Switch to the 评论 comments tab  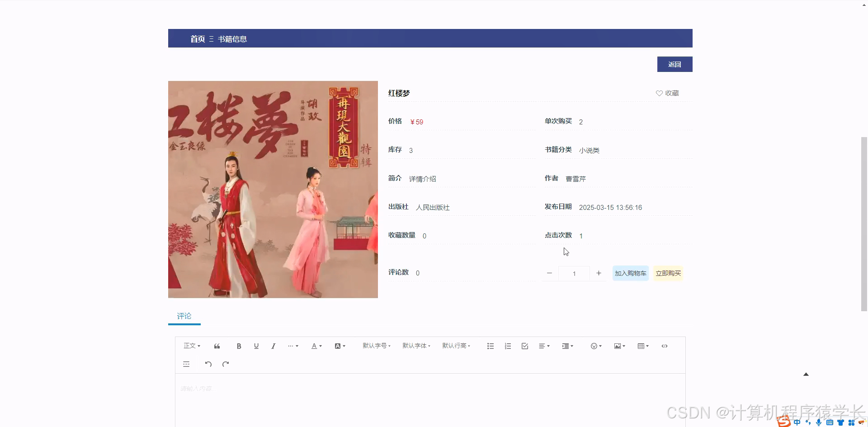[184, 316]
